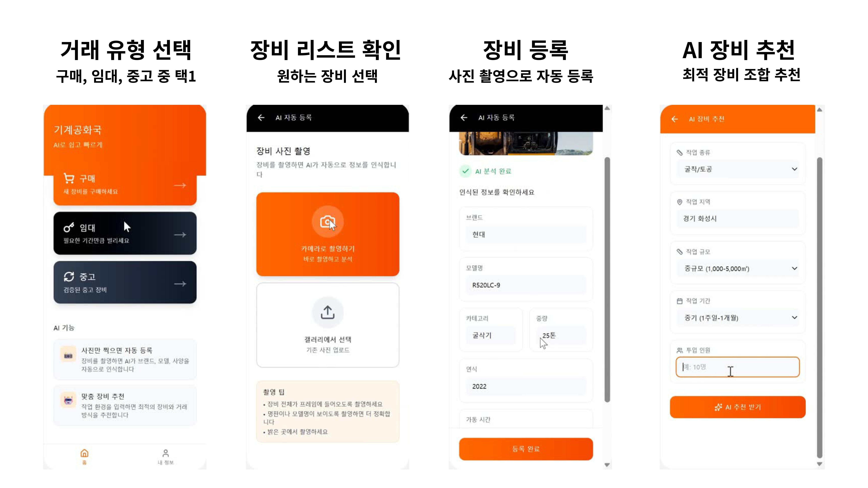
Task: Click the 투입 인원 input field
Action: [x=738, y=367]
